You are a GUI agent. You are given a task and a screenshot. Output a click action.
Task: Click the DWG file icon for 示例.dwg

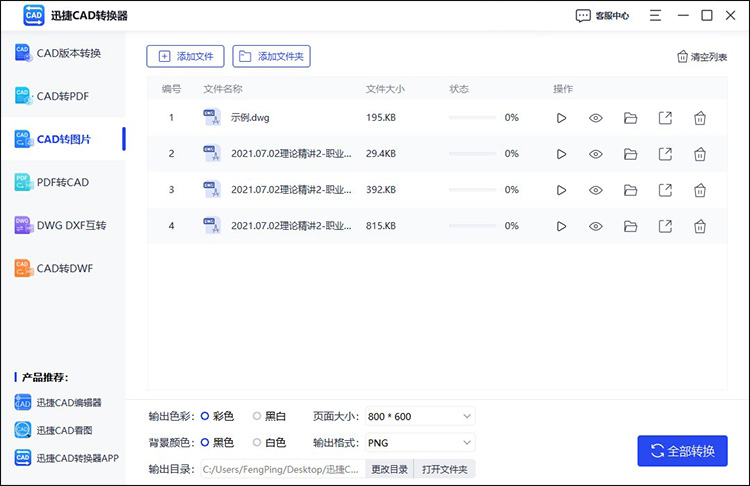[212, 117]
